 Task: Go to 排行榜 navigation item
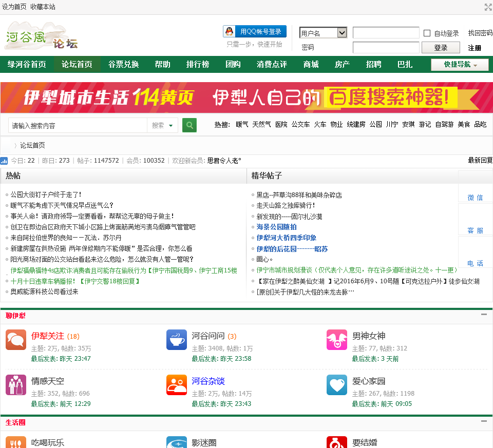click(198, 65)
